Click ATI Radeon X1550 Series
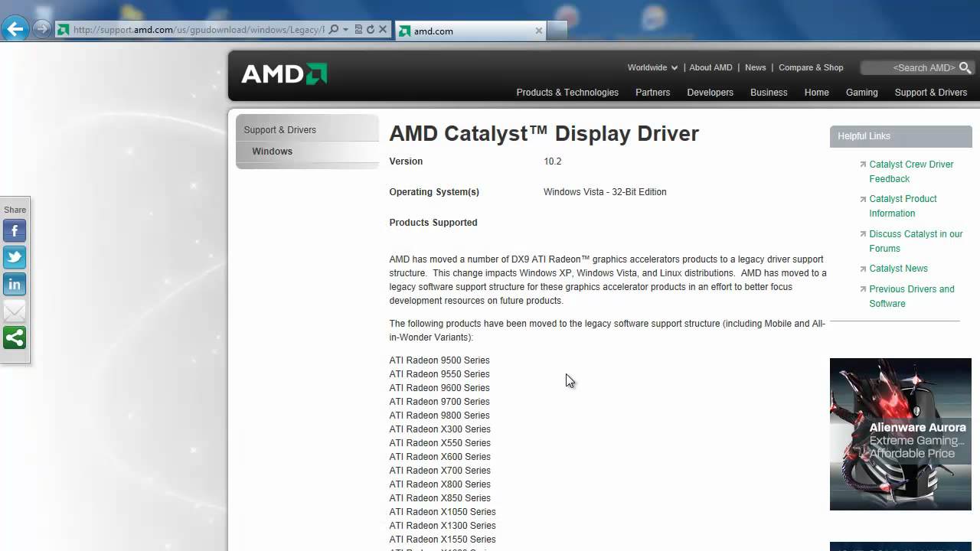Screen dimensions: 980x551 (443, 540)
